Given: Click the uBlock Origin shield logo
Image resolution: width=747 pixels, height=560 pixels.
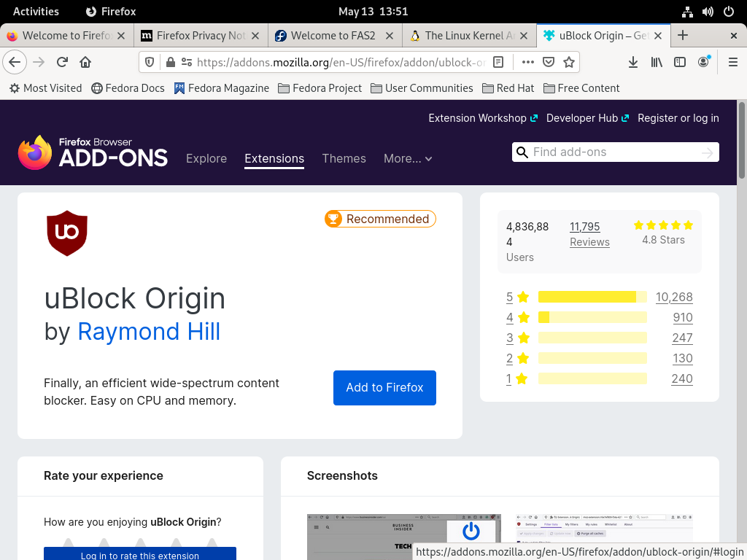Looking at the screenshot, I should (x=67, y=233).
